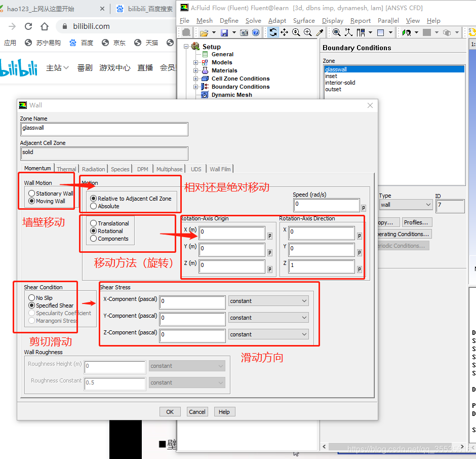Click the General icon in Setup tree
Image resolution: width=476 pixels, height=459 pixels.
coord(205,54)
